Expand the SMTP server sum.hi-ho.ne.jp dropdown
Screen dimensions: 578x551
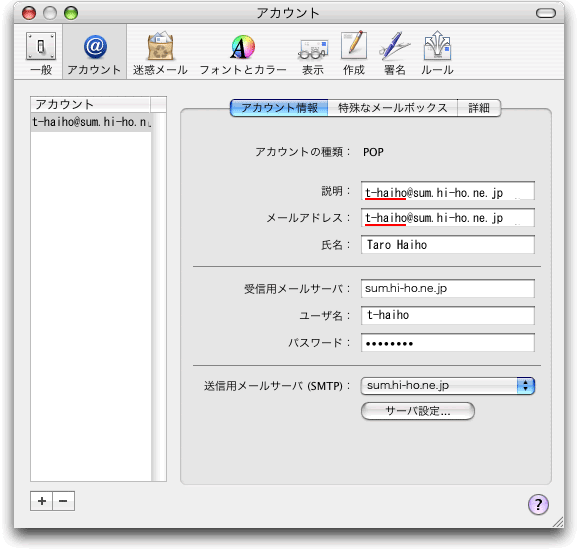click(x=448, y=386)
